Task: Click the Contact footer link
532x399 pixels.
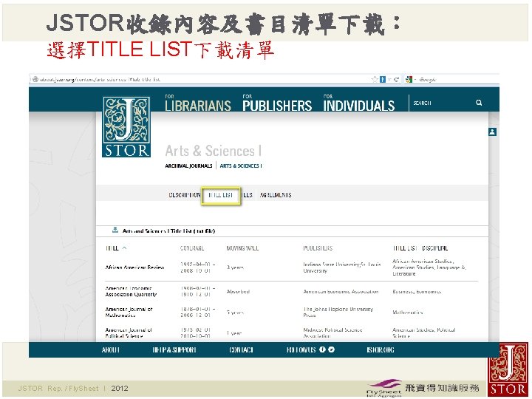Action: click(x=241, y=349)
